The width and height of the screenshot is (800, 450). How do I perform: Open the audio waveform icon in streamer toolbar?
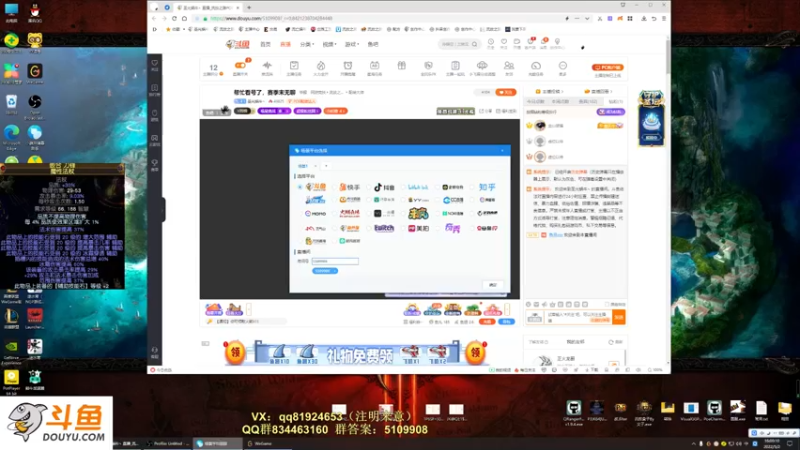[267, 65]
